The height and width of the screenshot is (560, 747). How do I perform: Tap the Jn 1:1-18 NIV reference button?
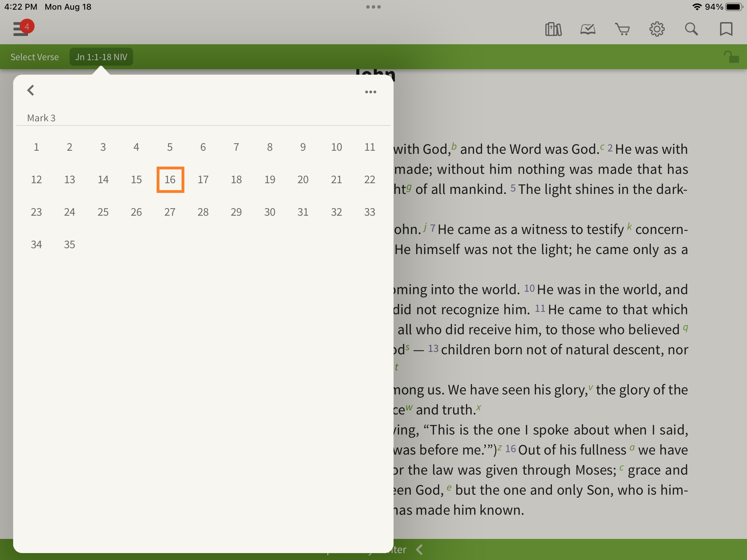coord(101,57)
